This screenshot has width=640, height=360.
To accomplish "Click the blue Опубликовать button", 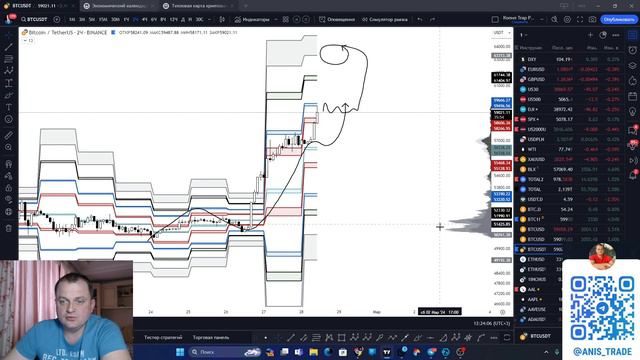I will click(x=619, y=19).
